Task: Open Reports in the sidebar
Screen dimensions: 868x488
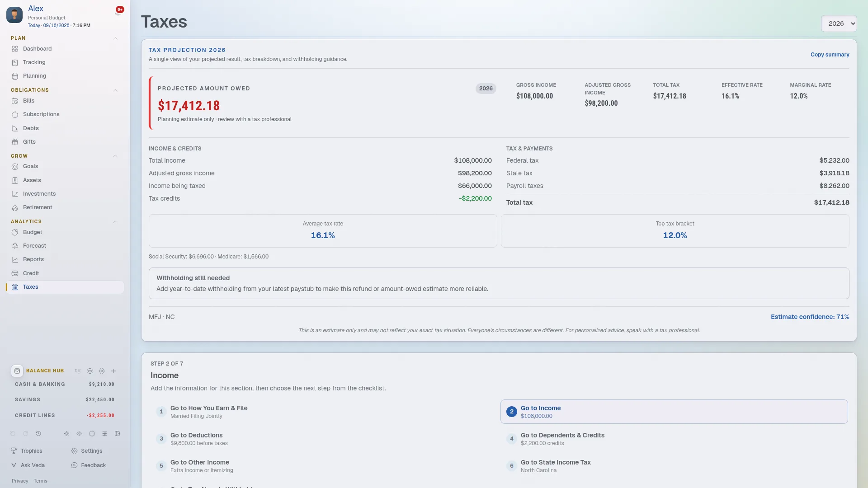Action: [65, 259]
